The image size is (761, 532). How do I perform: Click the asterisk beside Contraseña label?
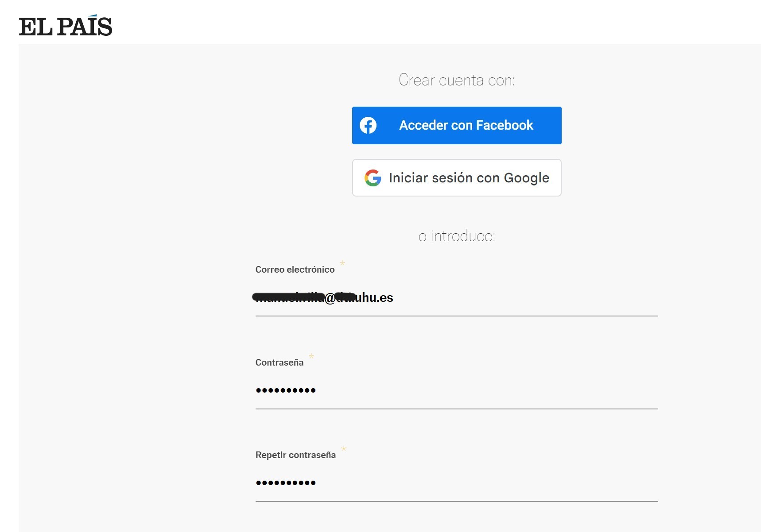click(x=311, y=356)
